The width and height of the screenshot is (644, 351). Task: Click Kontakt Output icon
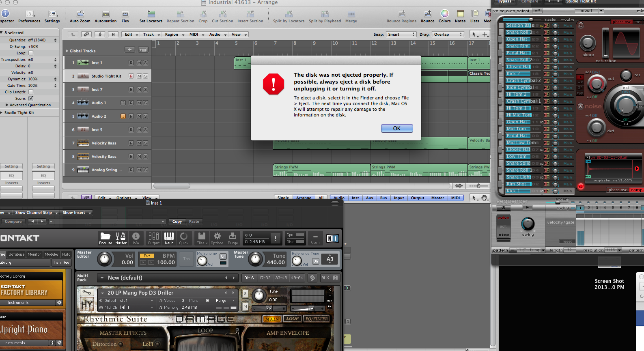pos(154,238)
